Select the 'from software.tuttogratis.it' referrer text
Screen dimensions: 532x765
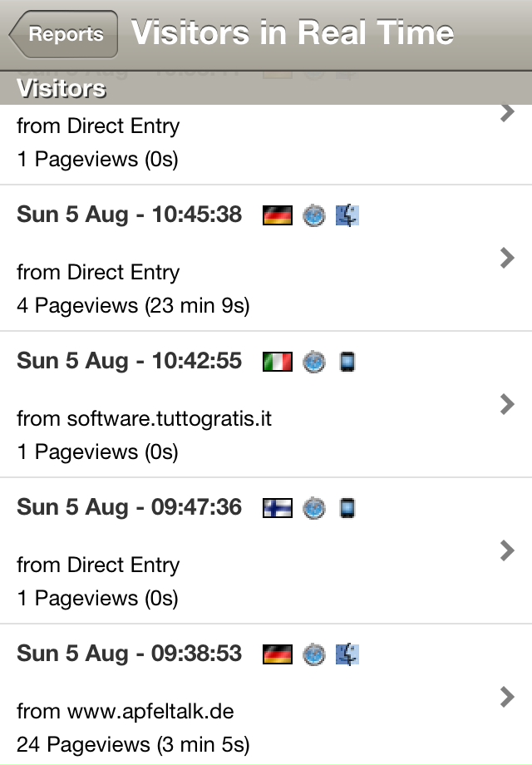pyautogui.click(x=145, y=418)
